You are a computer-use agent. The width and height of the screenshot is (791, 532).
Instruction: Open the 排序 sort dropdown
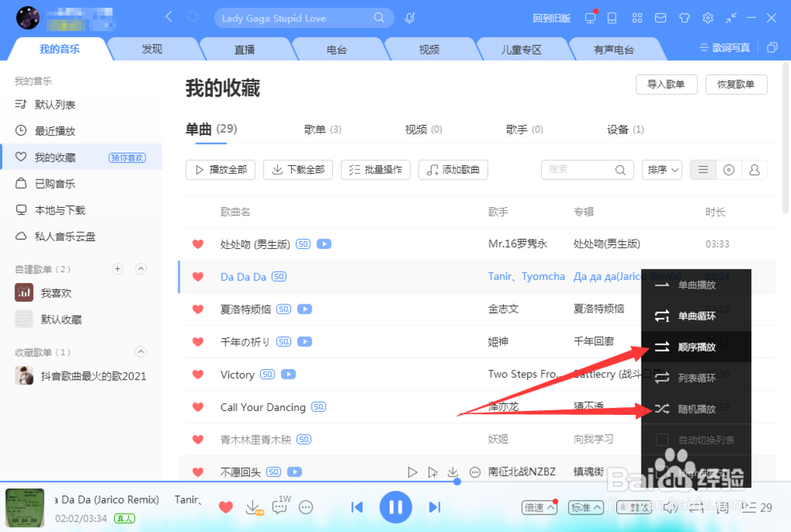point(662,170)
